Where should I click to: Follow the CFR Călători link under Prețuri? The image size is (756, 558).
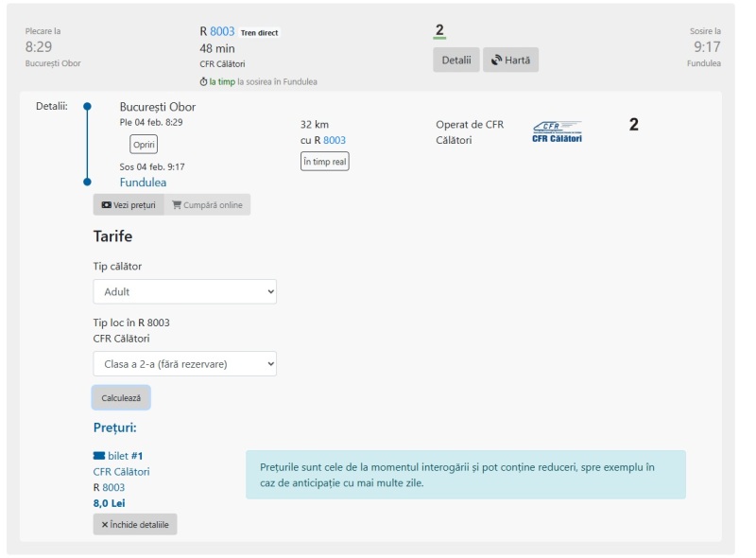(x=121, y=472)
